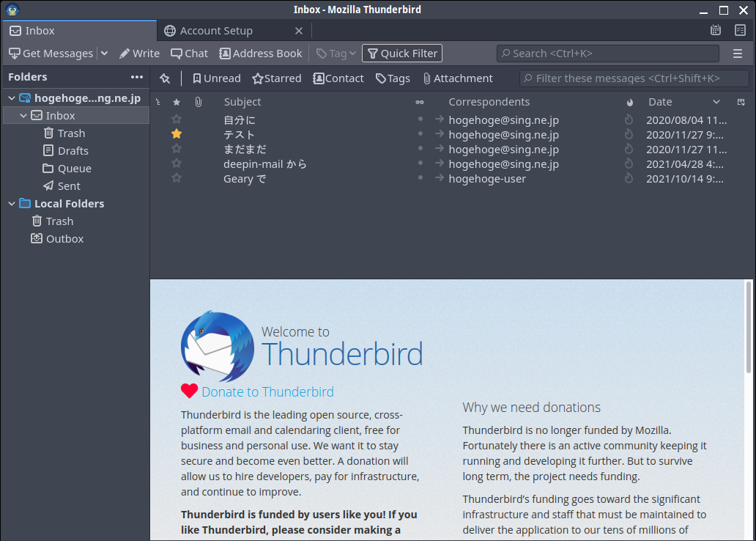
Task: Click the red heart donate icon
Action: click(x=190, y=391)
